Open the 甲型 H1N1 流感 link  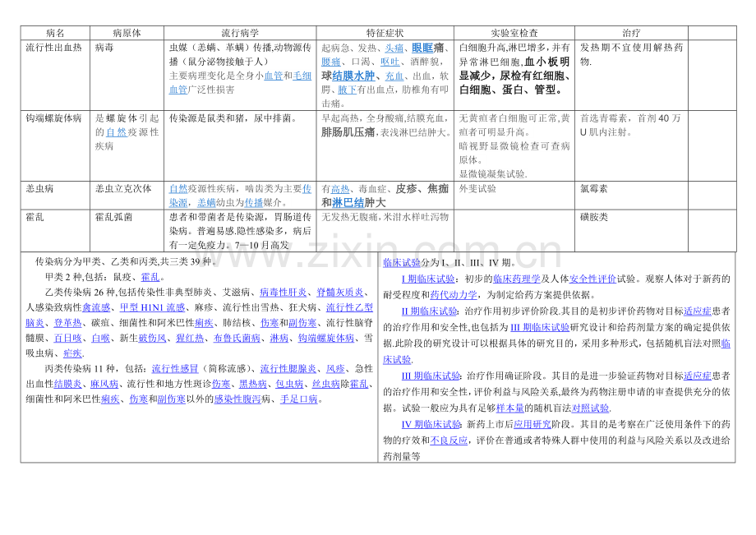(152, 307)
